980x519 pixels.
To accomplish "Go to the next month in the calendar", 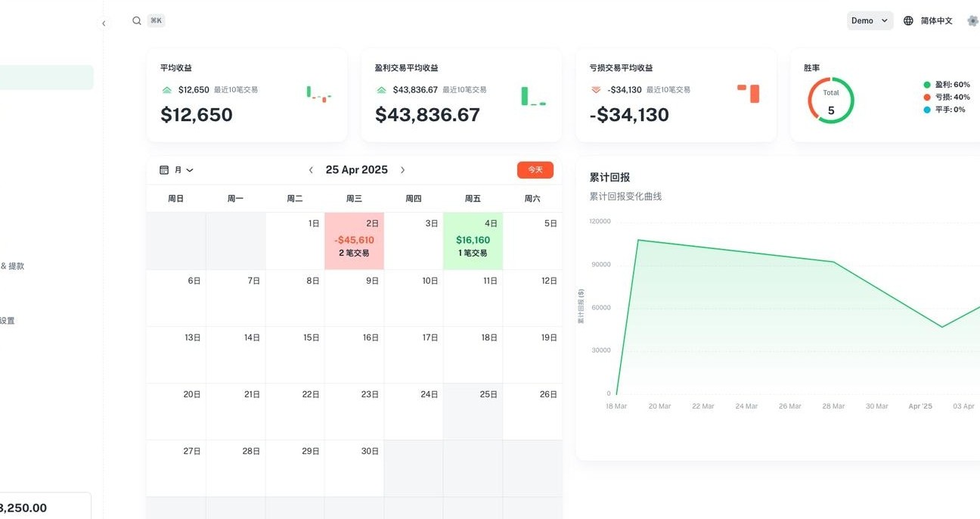I will [402, 170].
